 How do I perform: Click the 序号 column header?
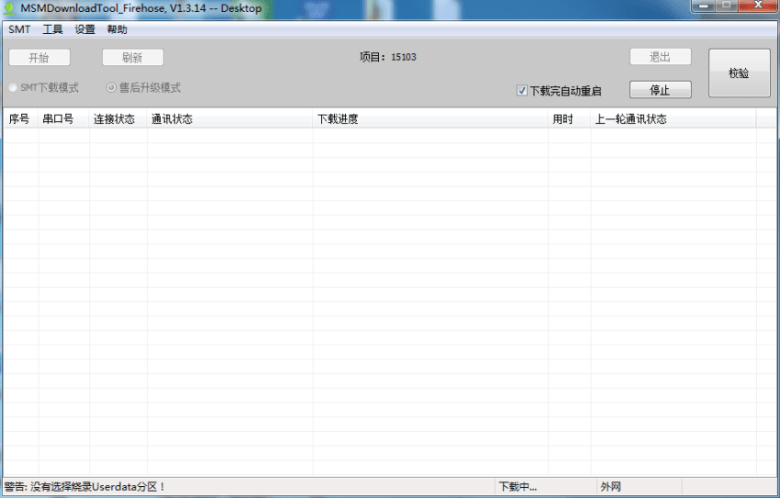19,119
